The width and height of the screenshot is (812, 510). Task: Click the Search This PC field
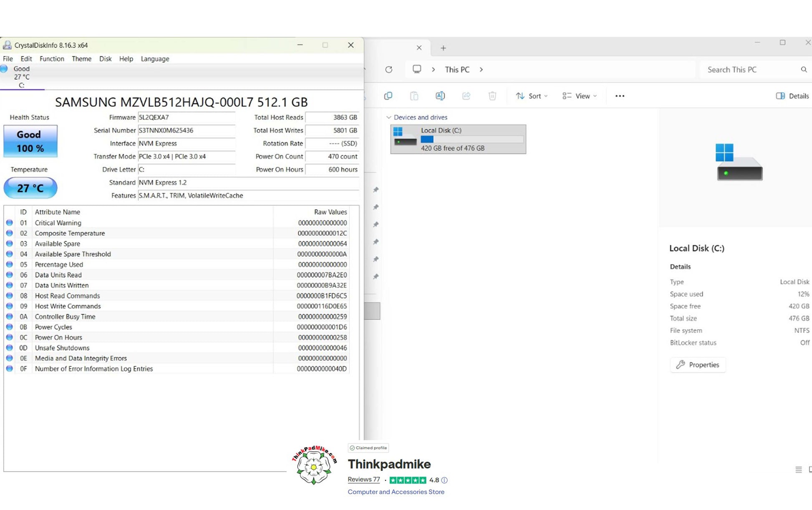[749, 70]
